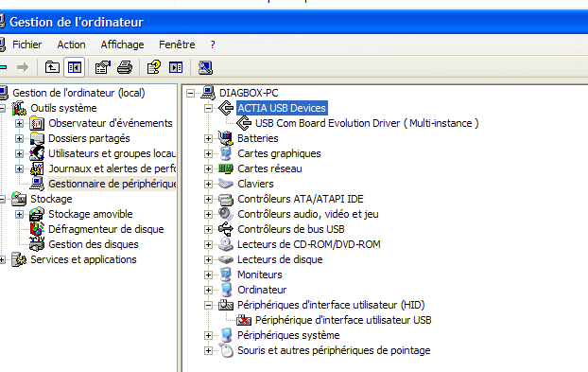Click the Observateur d'événements icon
The height and width of the screenshot is (372, 588).
(x=37, y=123)
